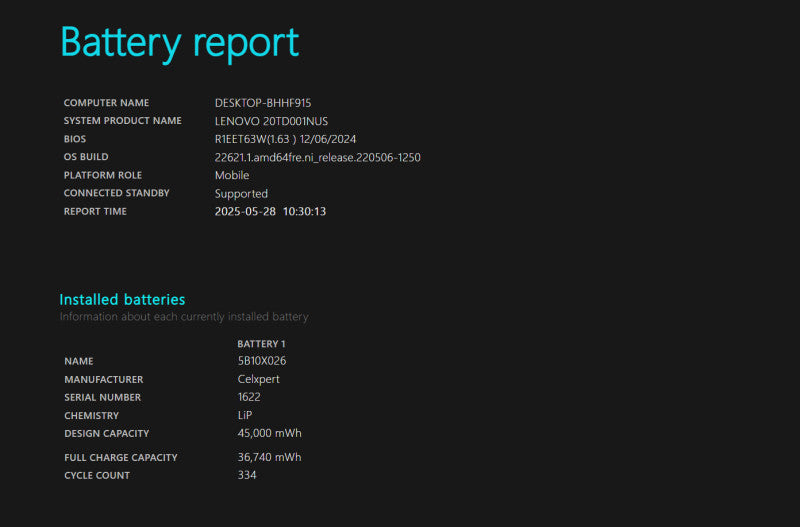Click the BIOS value R1EET63W(1.63 ) 12/06/2024

285,139
